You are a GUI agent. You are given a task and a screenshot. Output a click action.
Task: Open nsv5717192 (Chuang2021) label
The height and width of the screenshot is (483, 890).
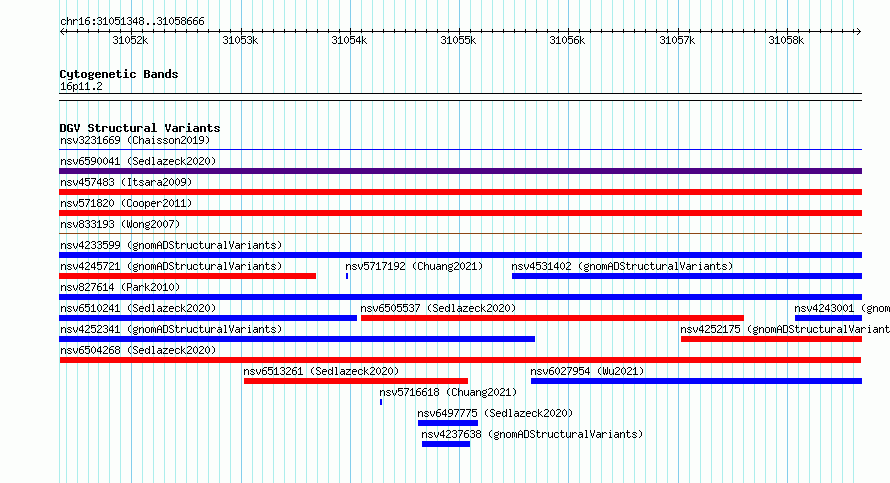414,266
